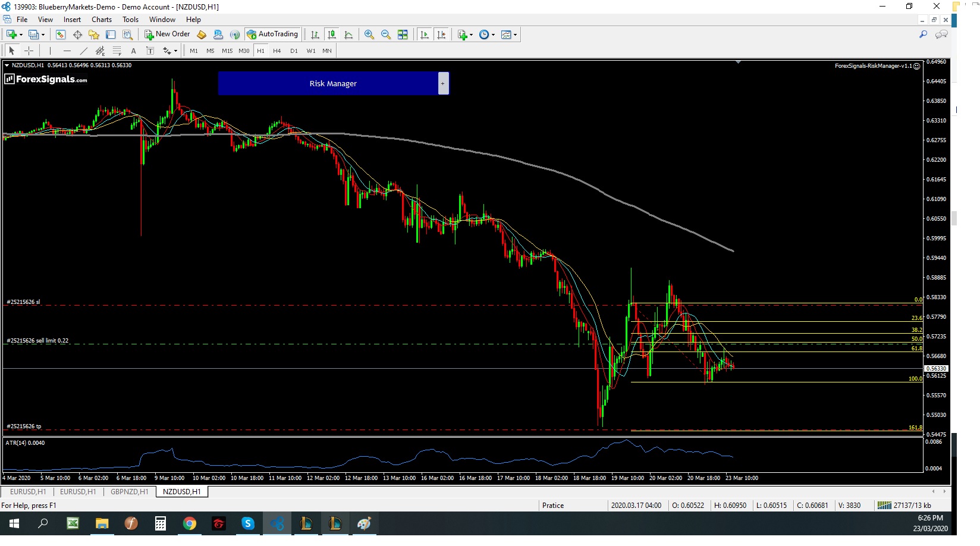Click the Pratice profile in status bar

tap(553, 506)
